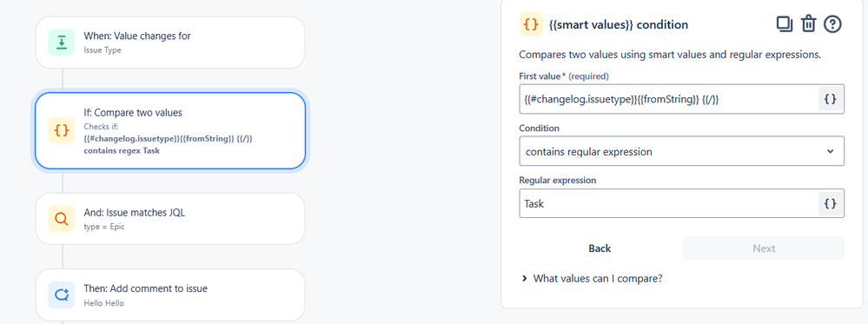Click the magnifier icon on JQL step
The width and height of the screenshot is (868, 324).
tap(61, 219)
